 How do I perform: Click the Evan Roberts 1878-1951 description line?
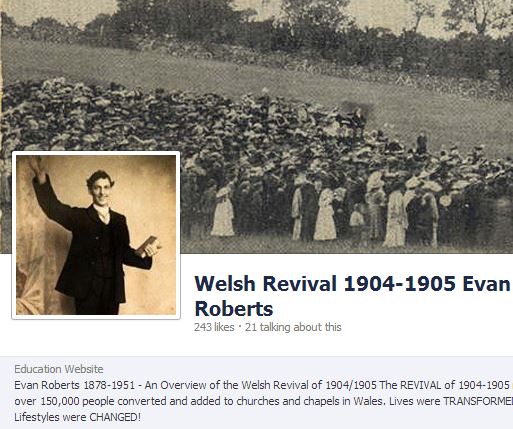(263, 385)
